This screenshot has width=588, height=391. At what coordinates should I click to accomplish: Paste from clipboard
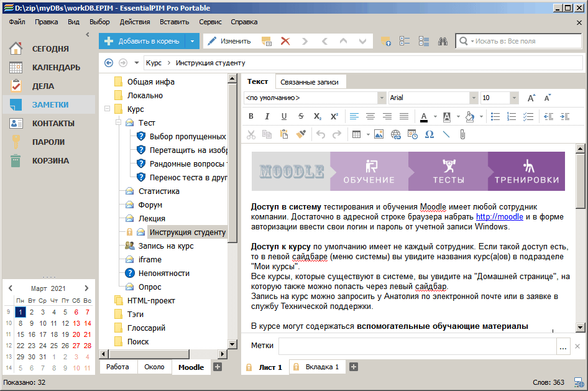click(x=284, y=134)
